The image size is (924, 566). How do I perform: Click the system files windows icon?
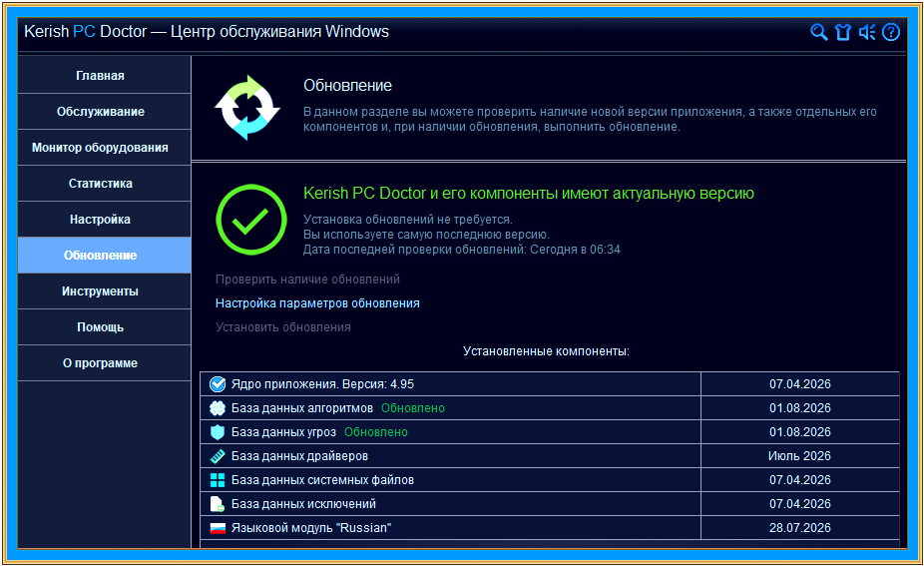pos(218,480)
